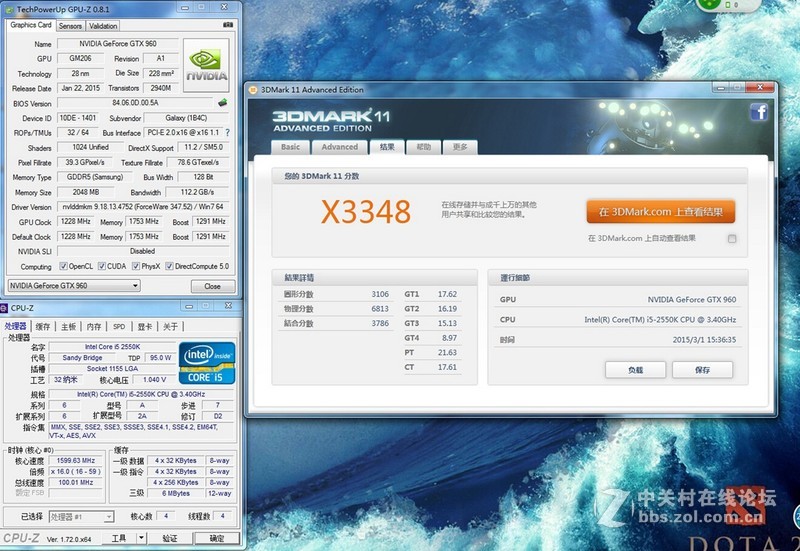
Task: Select the 结果 tab in 3DMark 11
Action: 387,146
